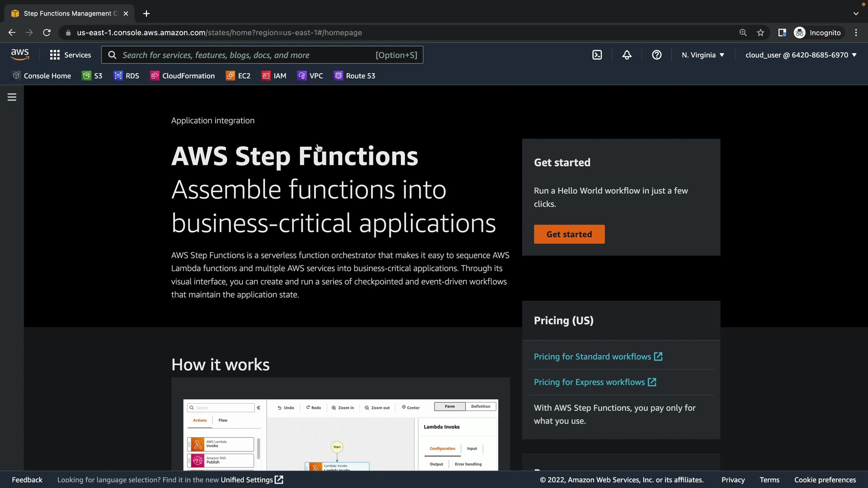868x488 pixels.
Task: Open Route 53 bookmark shortcut
Action: pos(355,76)
